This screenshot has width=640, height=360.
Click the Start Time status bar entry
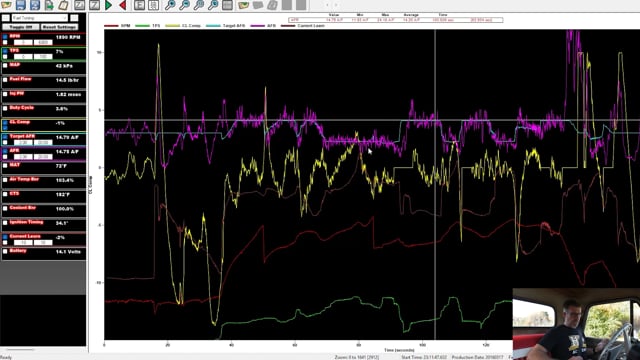tap(424, 358)
